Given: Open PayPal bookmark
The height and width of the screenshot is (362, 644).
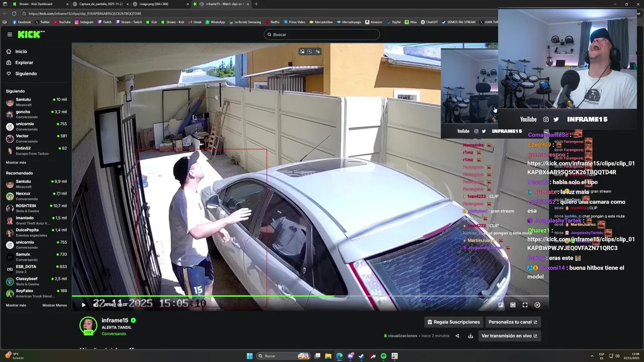Looking at the screenshot, I should pyautogui.click(x=393, y=22).
